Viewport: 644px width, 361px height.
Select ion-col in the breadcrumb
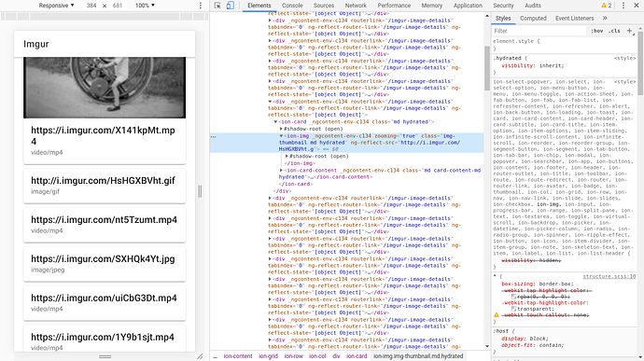tap(317, 356)
